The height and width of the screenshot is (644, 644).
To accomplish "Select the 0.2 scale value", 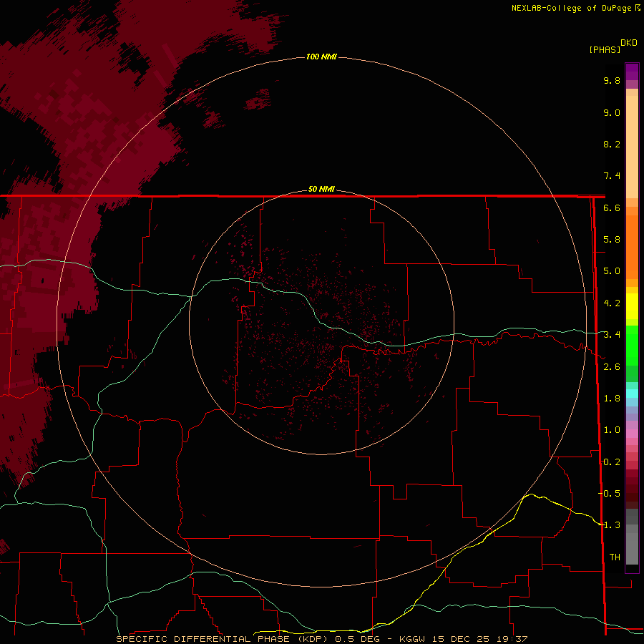I will [612, 462].
